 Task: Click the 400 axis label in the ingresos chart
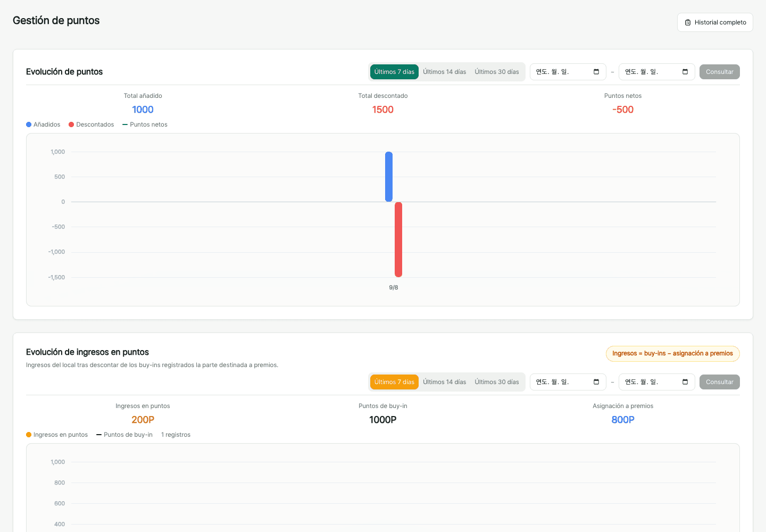point(60,524)
